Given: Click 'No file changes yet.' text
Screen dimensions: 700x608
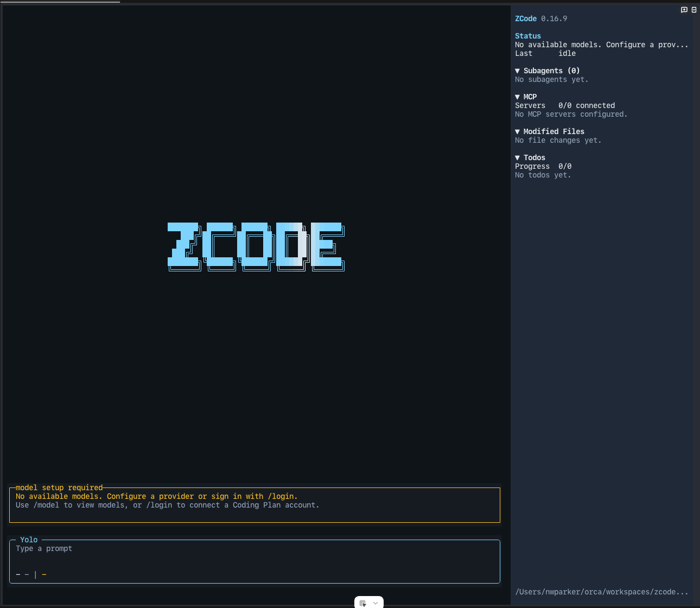Looking at the screenshot, I should (x=558, y=140).
